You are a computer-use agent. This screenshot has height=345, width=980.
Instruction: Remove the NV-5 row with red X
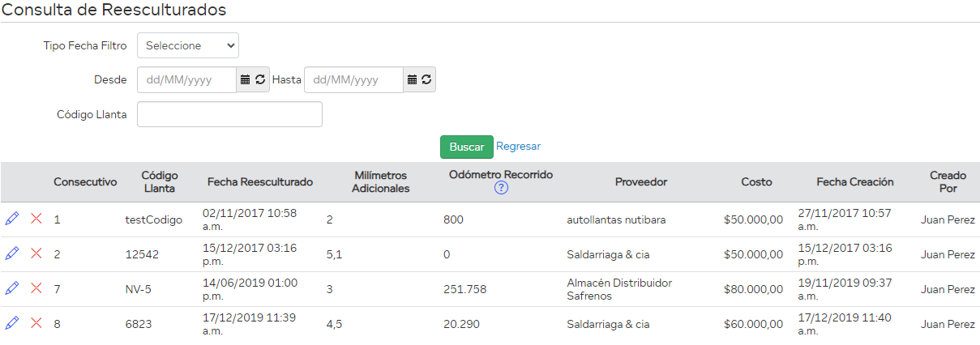pyautogui.click(x=36, y=288)
